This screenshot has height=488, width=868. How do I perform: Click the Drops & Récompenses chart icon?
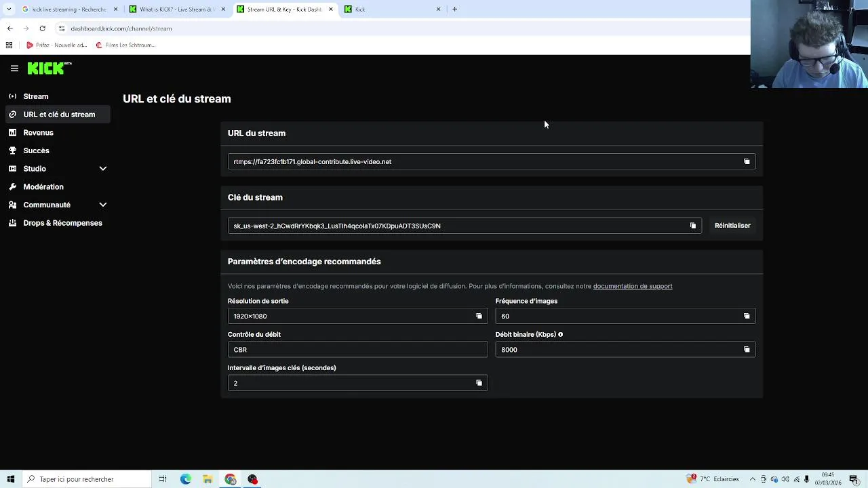(12, 223)
